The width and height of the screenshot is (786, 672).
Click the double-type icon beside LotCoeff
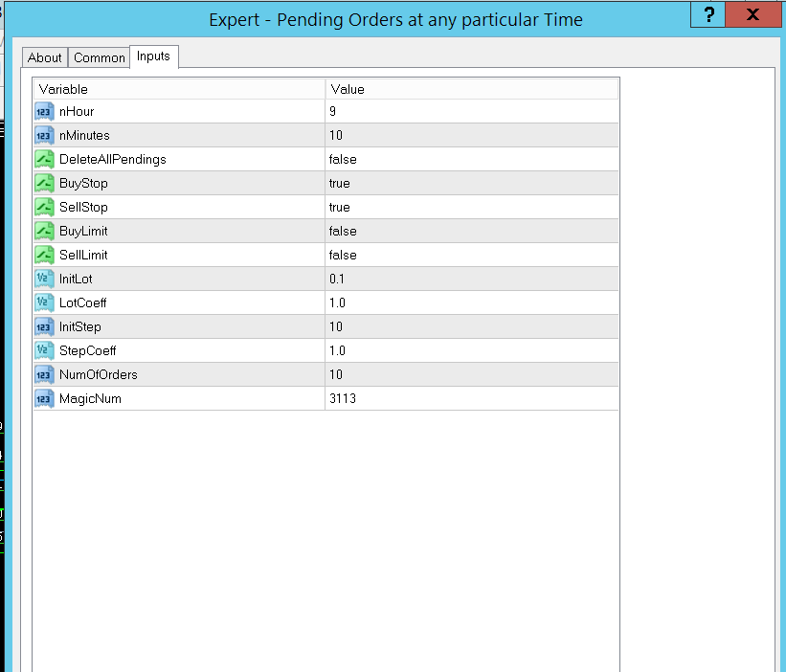pyautogui.click(x=44, y=302)
